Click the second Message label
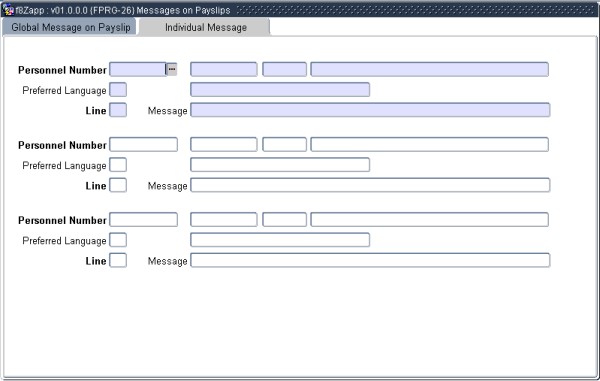 pos(168,186)
